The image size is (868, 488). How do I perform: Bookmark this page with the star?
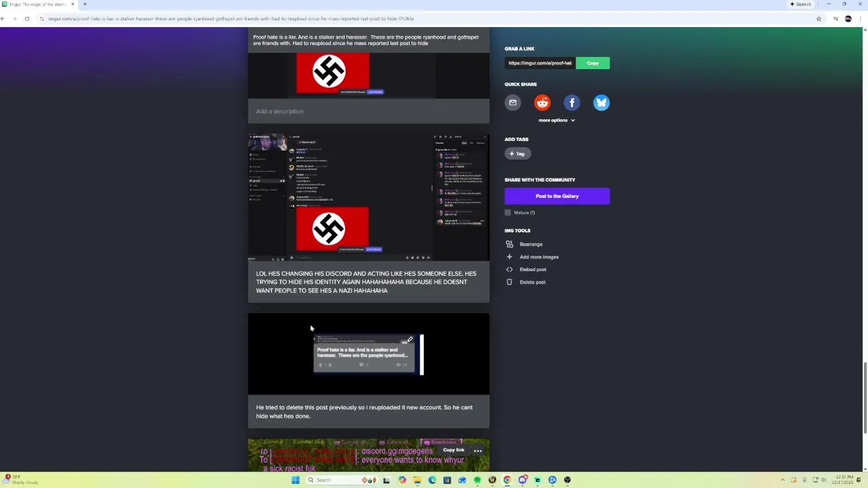(818, 18)
